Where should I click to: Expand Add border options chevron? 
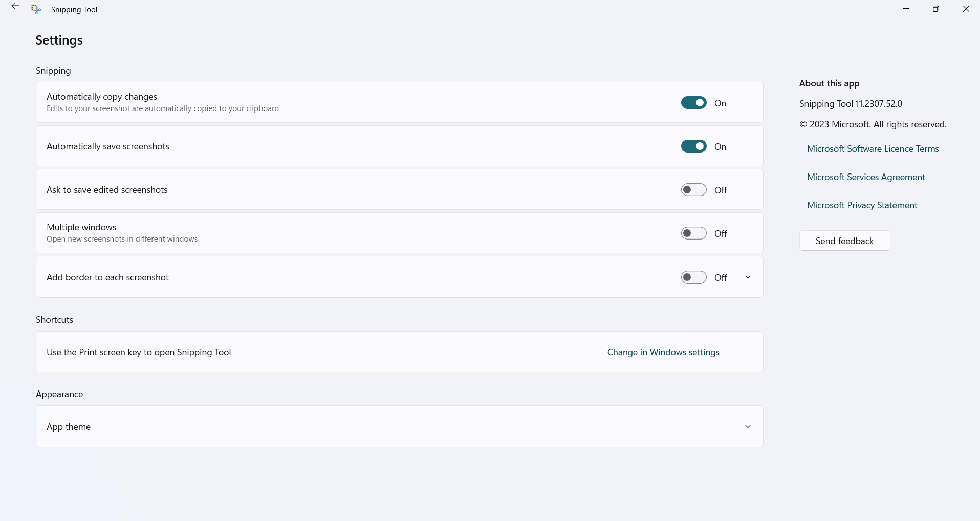pos(748,277)
